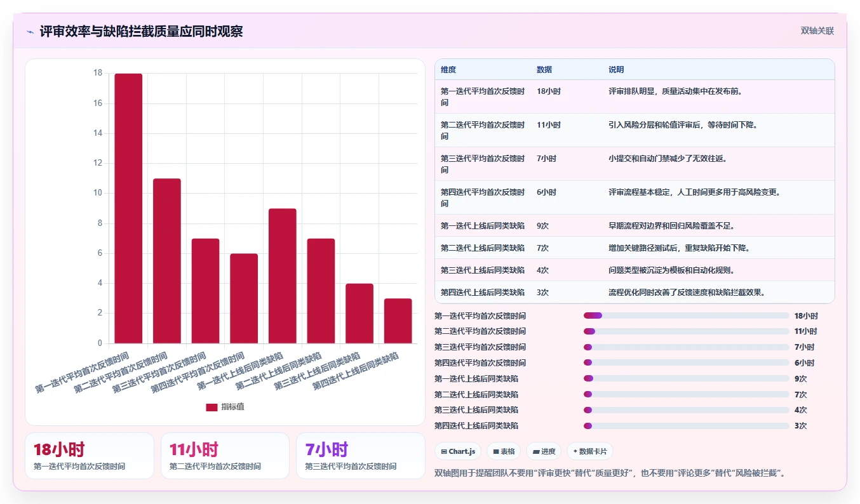860x504 pixels.
Task: Toggle the 指标值 legend swatch under the chart
Action: click(212, 407)
